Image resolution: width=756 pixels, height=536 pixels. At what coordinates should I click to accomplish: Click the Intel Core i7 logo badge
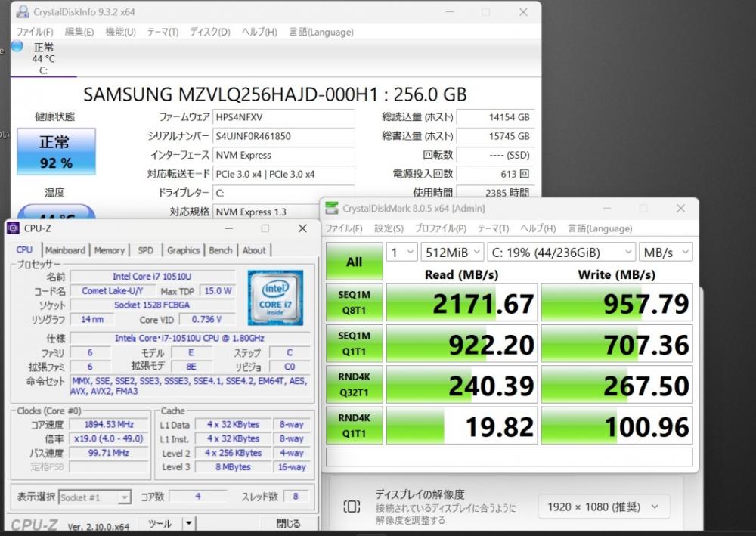pos(275,297)
